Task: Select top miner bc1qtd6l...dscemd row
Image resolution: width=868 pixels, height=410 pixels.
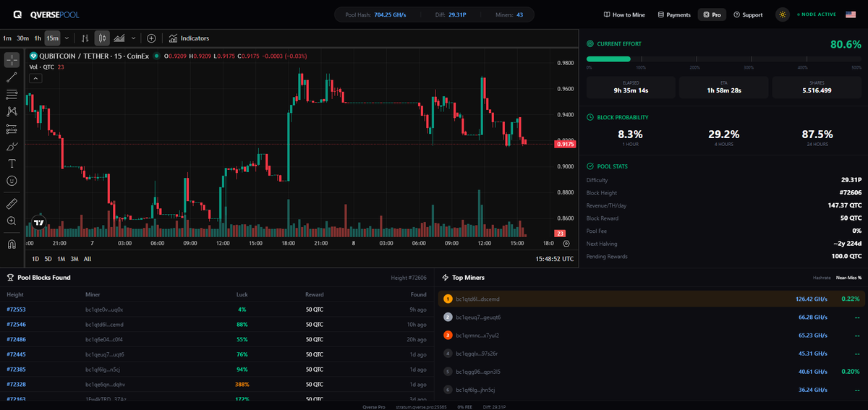Action: point(652,298)
